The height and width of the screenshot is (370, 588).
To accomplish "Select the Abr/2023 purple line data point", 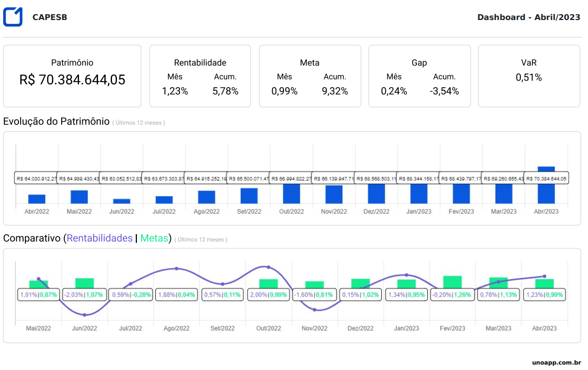I will (544, 276).
